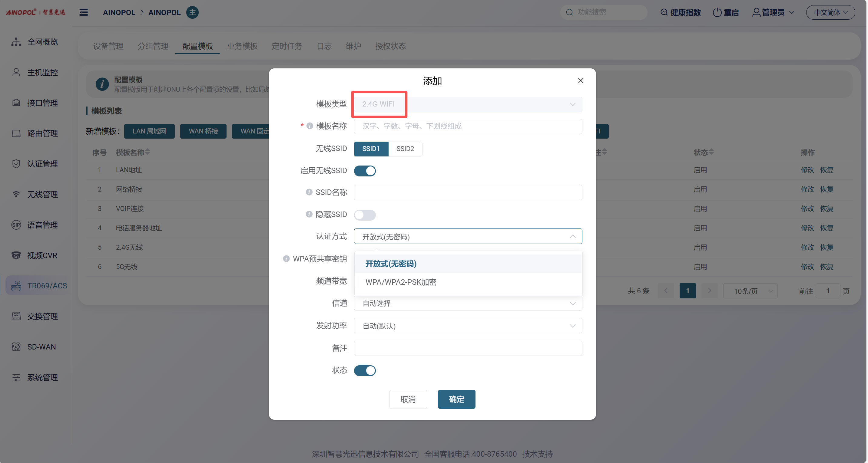This screenshot has height=463, width=868.
Task: Click the info icon beside SSID name
Action: pyautogui.click(x=309, y=192)
